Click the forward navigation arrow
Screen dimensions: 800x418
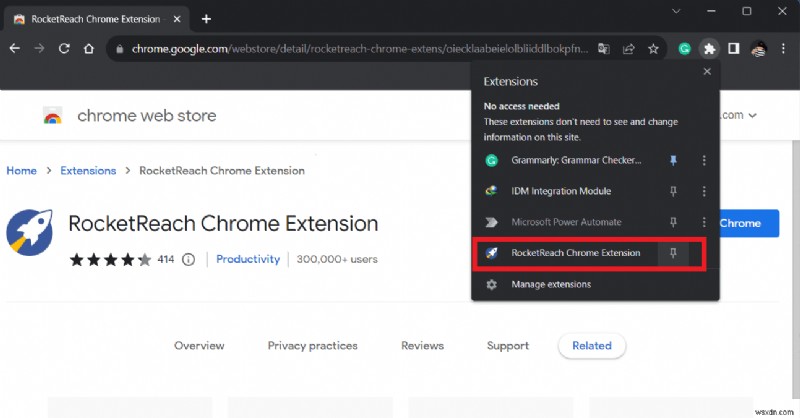coord(39,48)
